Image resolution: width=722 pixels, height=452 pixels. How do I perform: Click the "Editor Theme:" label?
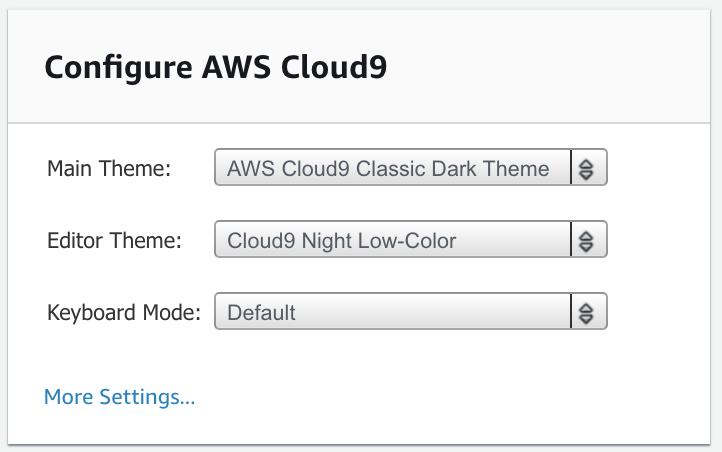coord(115,241)
